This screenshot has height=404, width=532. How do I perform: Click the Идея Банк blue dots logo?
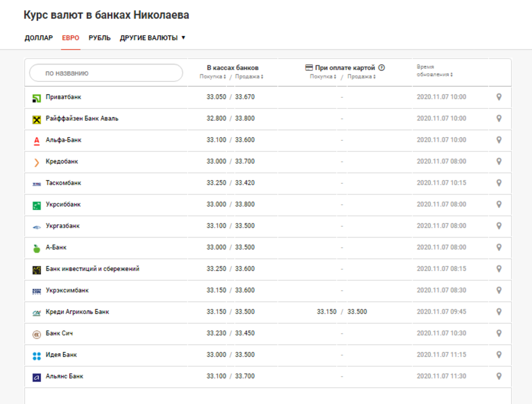[x=37, y=356]
